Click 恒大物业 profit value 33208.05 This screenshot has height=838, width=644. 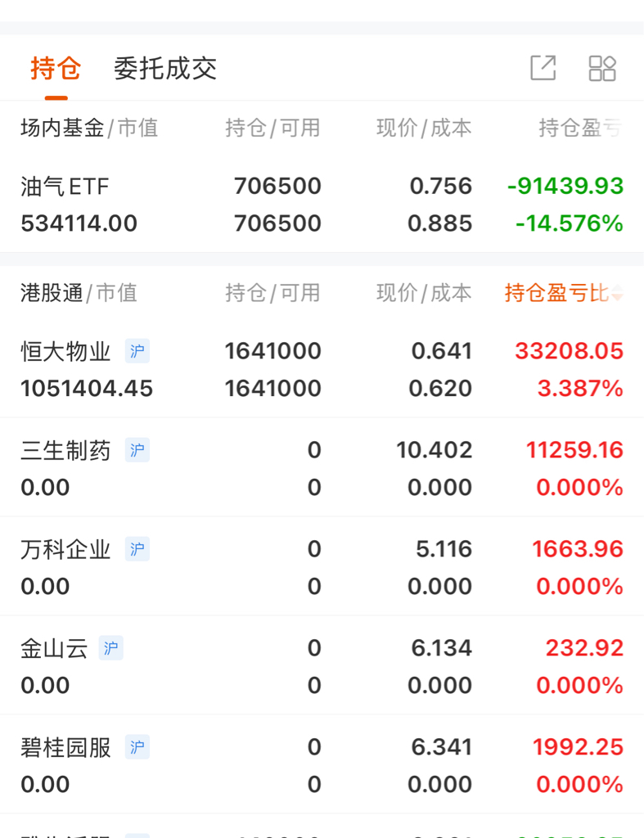tap(570, 351)
